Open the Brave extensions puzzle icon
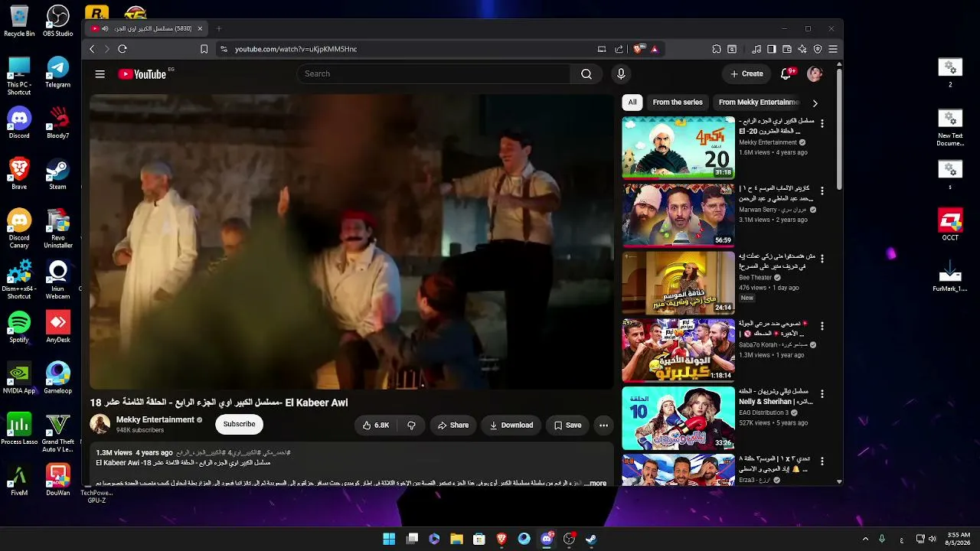The image size is (980, 551). [x=717, y=49]
